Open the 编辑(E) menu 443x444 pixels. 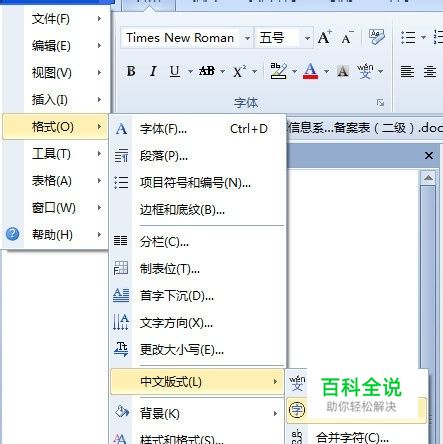click(55, 46)
